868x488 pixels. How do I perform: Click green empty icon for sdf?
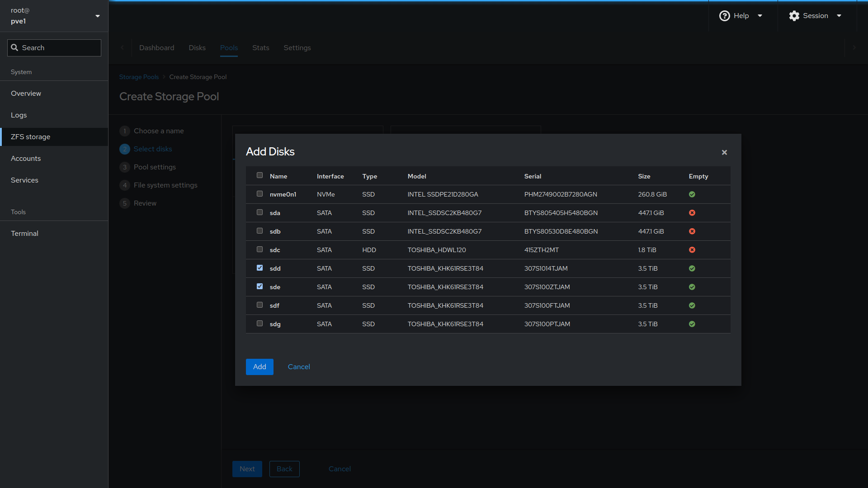point(692,305)
